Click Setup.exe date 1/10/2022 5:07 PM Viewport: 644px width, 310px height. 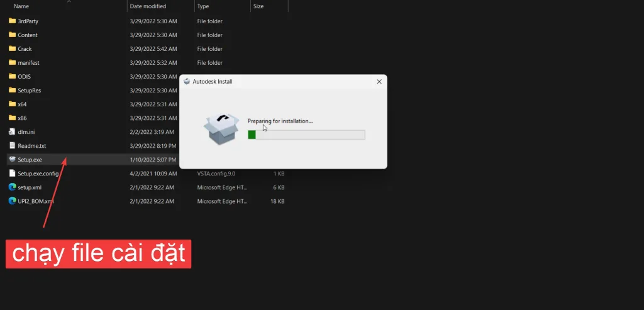click(153, 160)
